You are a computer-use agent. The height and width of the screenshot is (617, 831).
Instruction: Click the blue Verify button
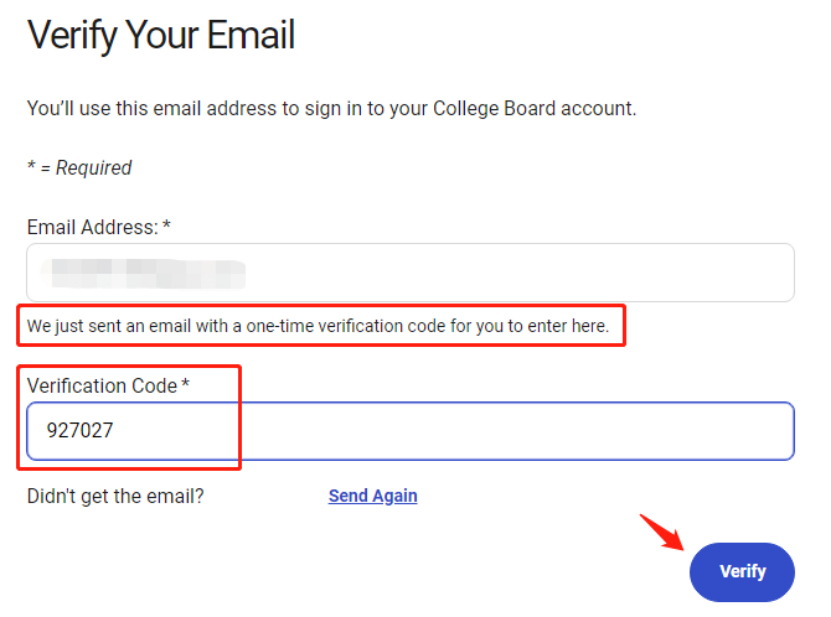pyautogui.click(x=742, y=572)
